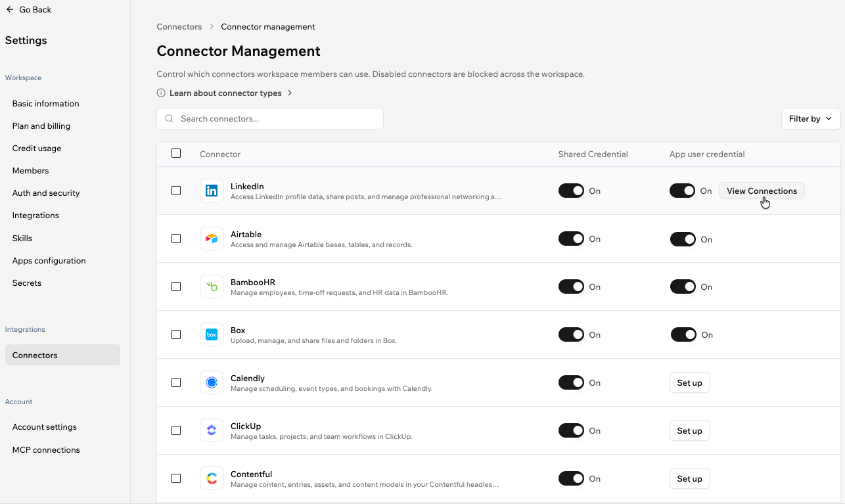Expand Learn about connector types chevron
This screenshot has height=504, width=845.
pos(290,93)
